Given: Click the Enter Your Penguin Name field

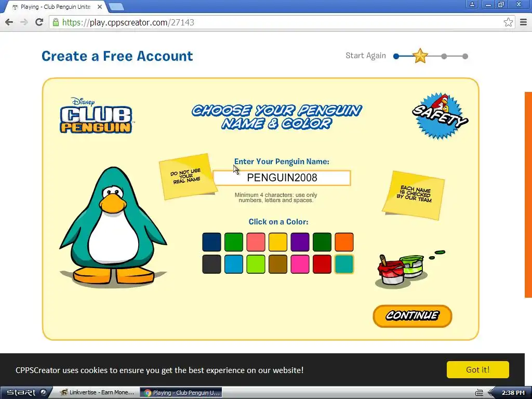Looking at the screenshot, I should [x=282, y=178].
